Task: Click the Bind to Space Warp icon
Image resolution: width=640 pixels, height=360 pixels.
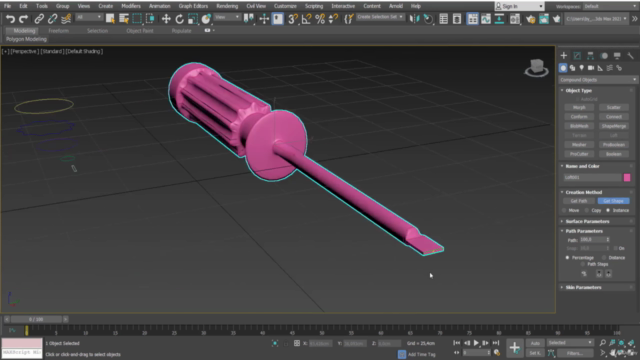Action: click(x=66, y=19)
